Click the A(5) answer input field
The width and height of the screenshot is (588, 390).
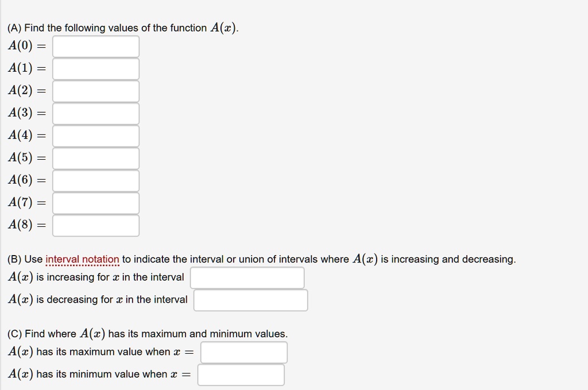point(96,158)
